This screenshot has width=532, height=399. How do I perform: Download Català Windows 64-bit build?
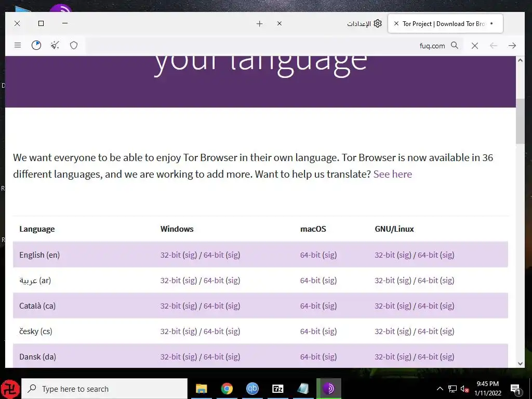(214, 305)
